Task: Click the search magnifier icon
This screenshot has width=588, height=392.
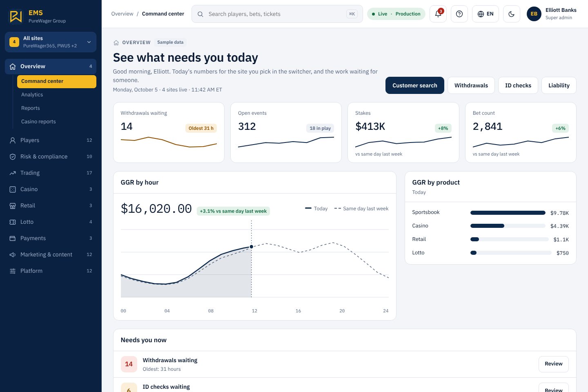Action: (x=200, y=14)
